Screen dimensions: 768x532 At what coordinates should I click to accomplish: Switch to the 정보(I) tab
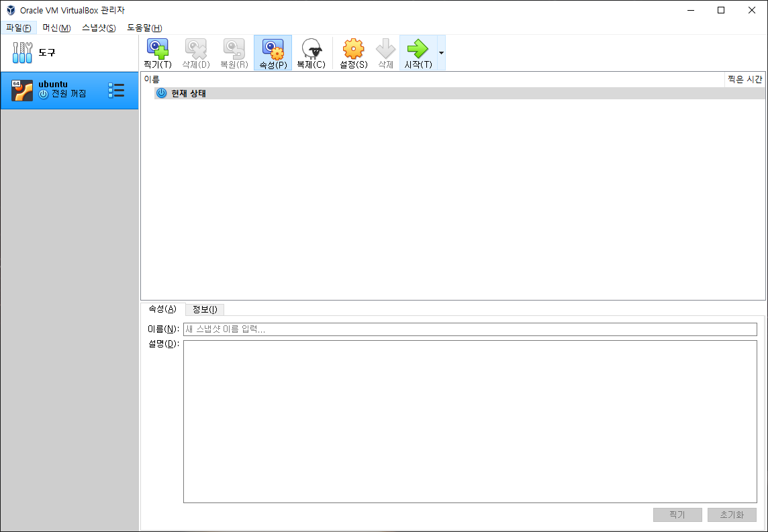pyautogui.click(x=205, y=309)
